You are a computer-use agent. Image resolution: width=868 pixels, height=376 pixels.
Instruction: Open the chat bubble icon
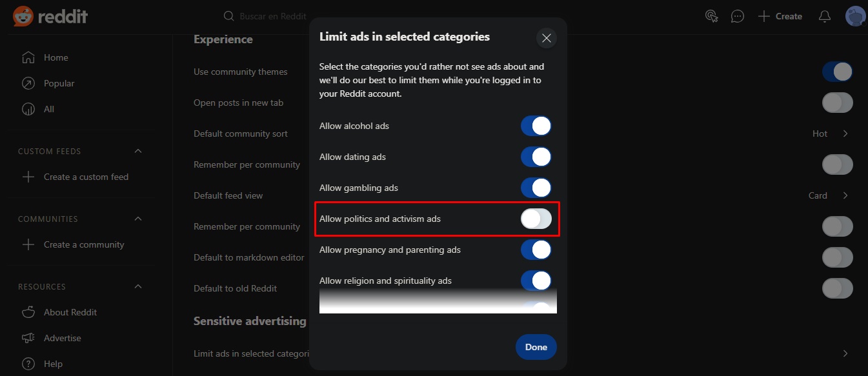(738, 16)
